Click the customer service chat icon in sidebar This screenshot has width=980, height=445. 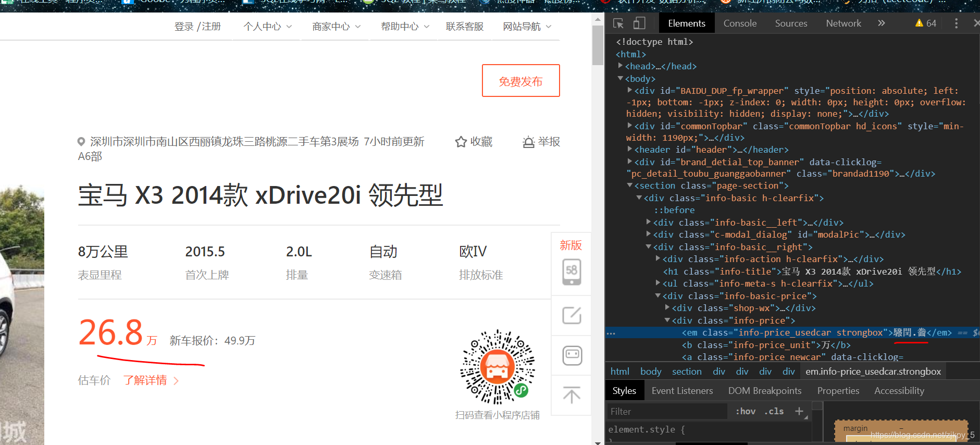(x=572, y=355)
